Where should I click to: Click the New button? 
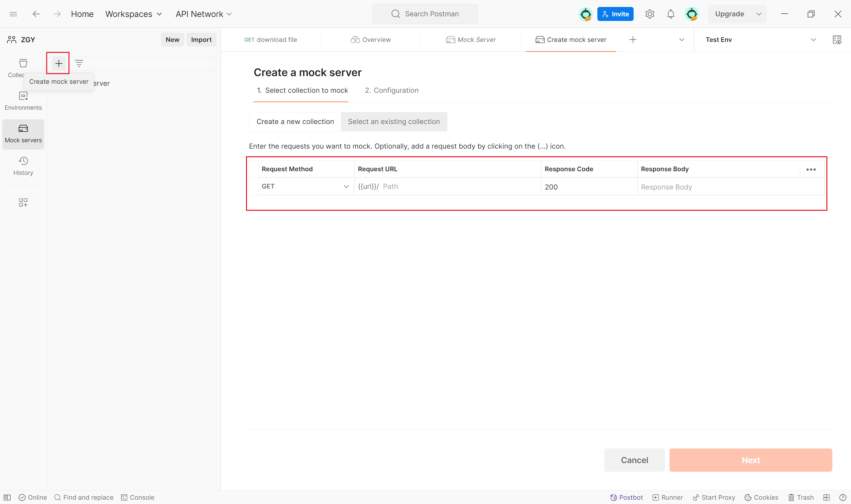pyautogui.click(x=172, y=40)
